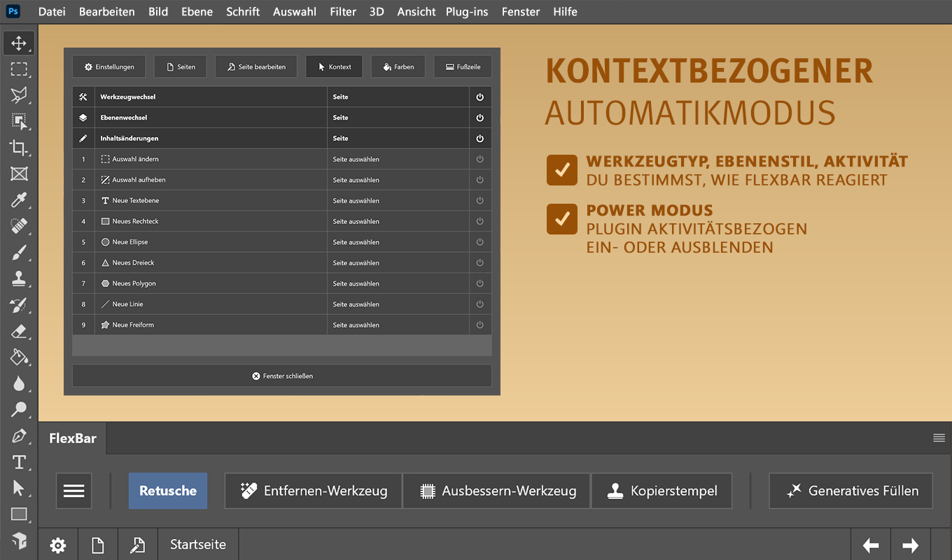Select the Path Selection tool
Screen dimensions: 952x560
(19, 489)
